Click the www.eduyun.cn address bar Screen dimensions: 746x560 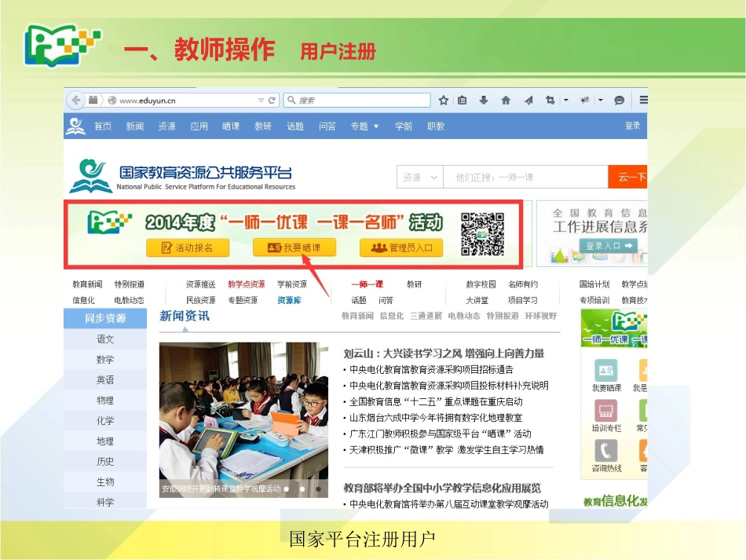pos(184,101)
